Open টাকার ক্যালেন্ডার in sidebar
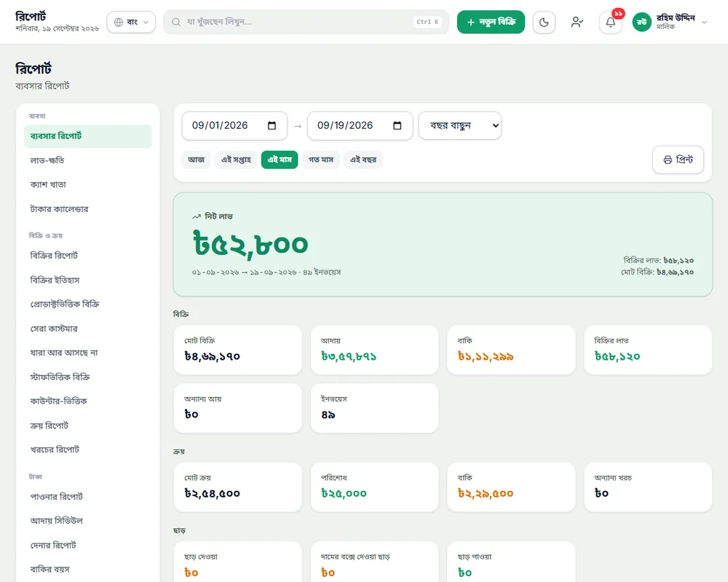Screen dimensions: 728x582 point(88,209)
